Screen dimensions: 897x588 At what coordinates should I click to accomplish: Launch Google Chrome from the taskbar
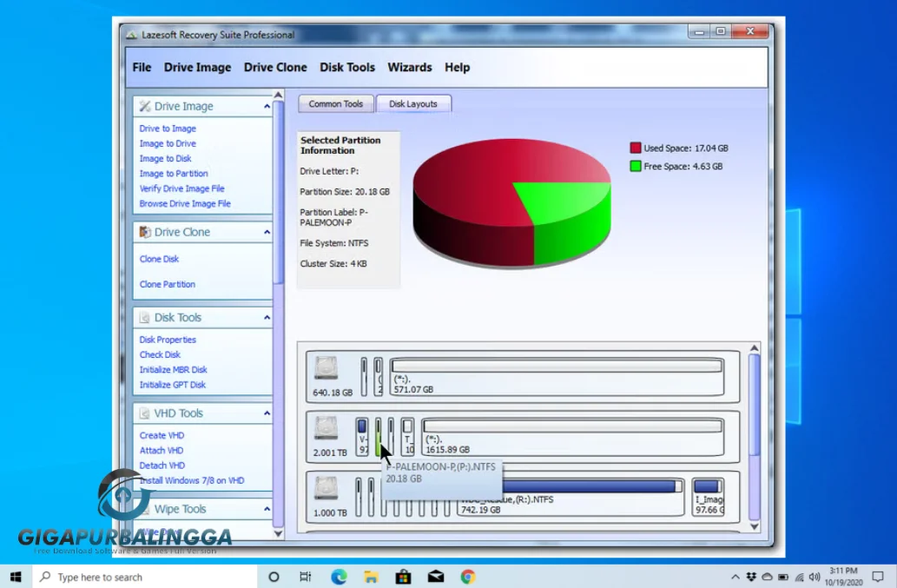[468, 577]
